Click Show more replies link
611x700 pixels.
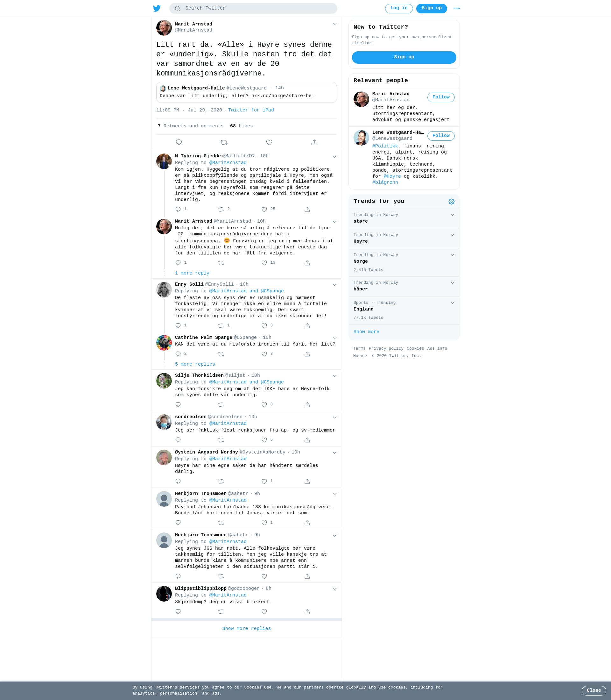point(247,629)
